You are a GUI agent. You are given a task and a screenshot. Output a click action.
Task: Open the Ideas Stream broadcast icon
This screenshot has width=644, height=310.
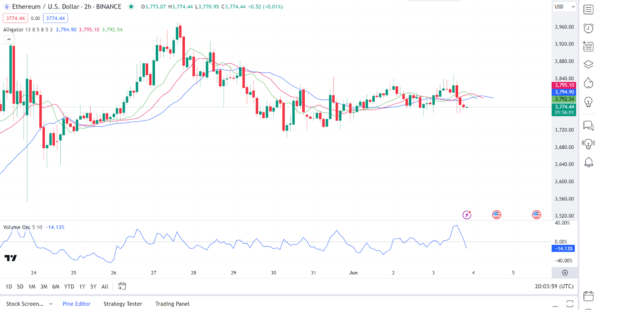(x=588, y=144)
